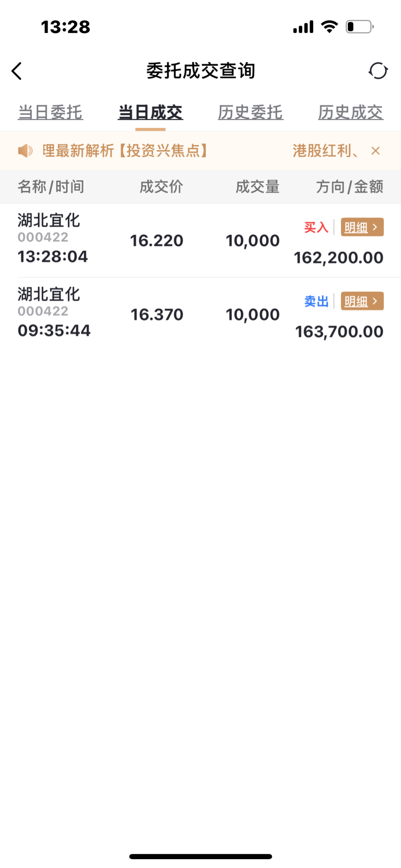401x868 pixels.
Task: Select the 09:35:44 湖北宜化 trade row
Action: pyautogui.click(x=157, y=314)
